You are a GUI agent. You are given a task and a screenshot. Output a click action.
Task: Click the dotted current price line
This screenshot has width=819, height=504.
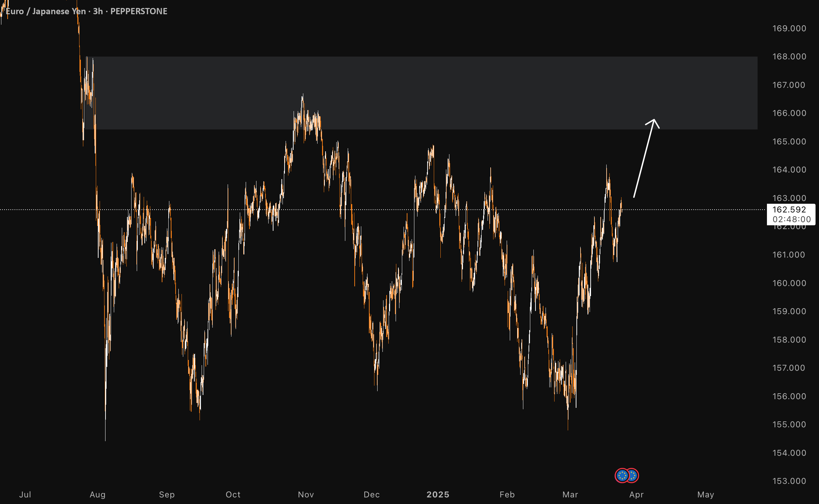point(382,210)
